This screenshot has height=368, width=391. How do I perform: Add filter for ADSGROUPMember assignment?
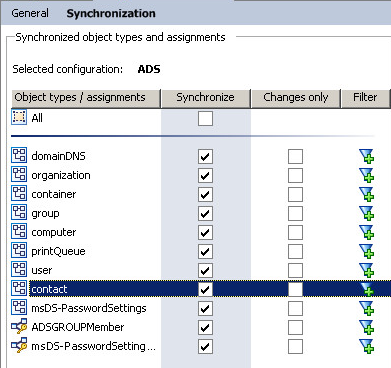(x=366, y=327)
